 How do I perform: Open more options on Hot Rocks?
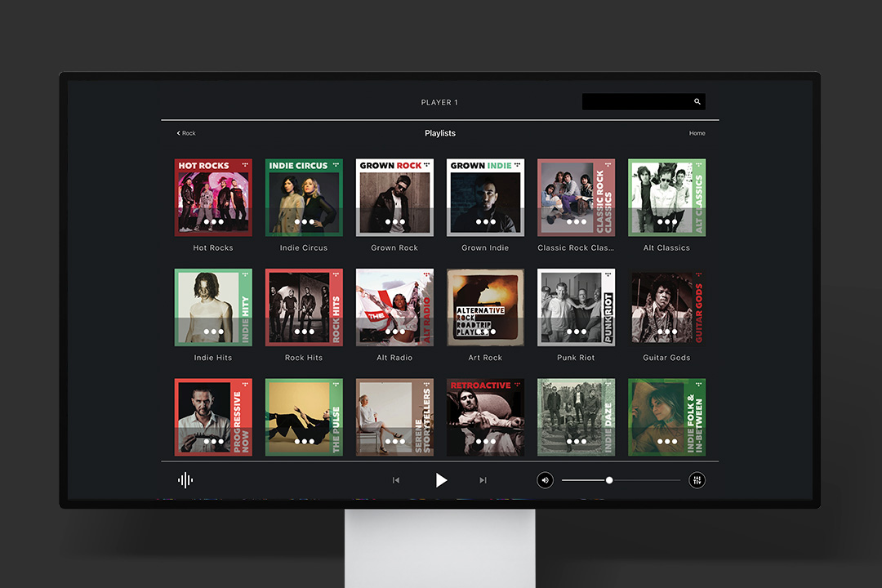pyautogui.click(x=213, y=221)
